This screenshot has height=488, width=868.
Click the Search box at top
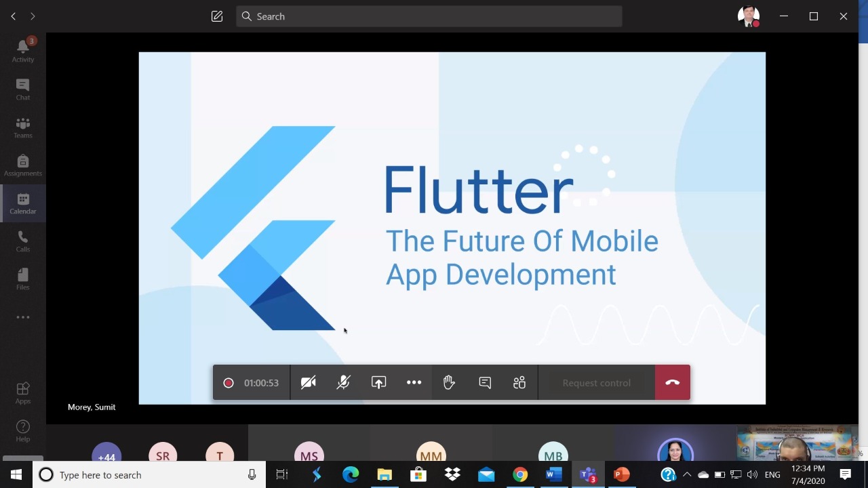[x=429, y=16]
